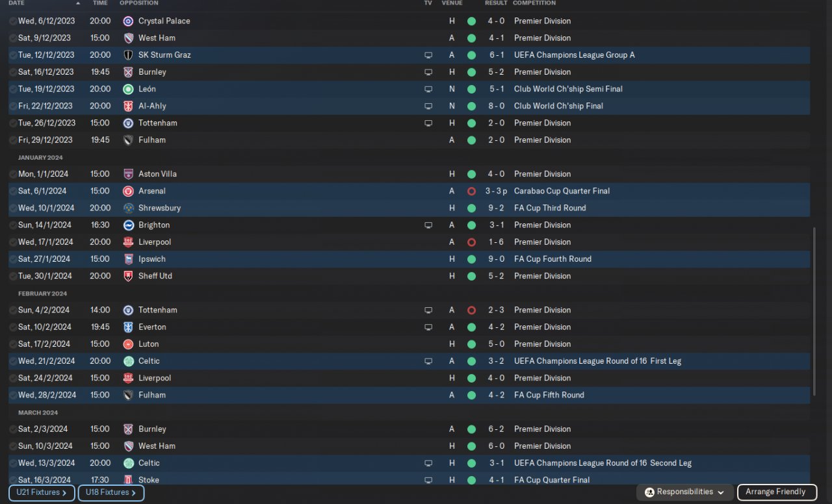832x504 pixels.
Task: Click the Ipswich club badge icon
Action: point(129,259)
